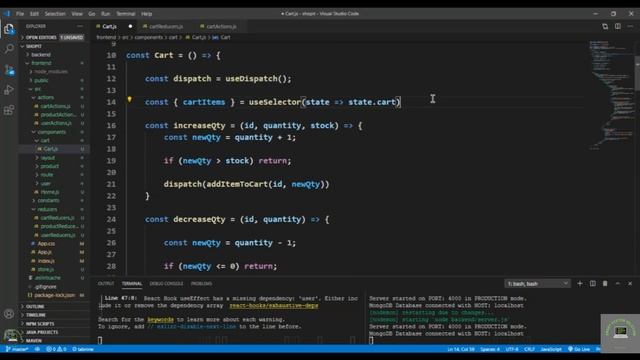This screenshot has height=360, width=640.
Task: Kill the terminal with trash icon
Action: tap(605, 283)
